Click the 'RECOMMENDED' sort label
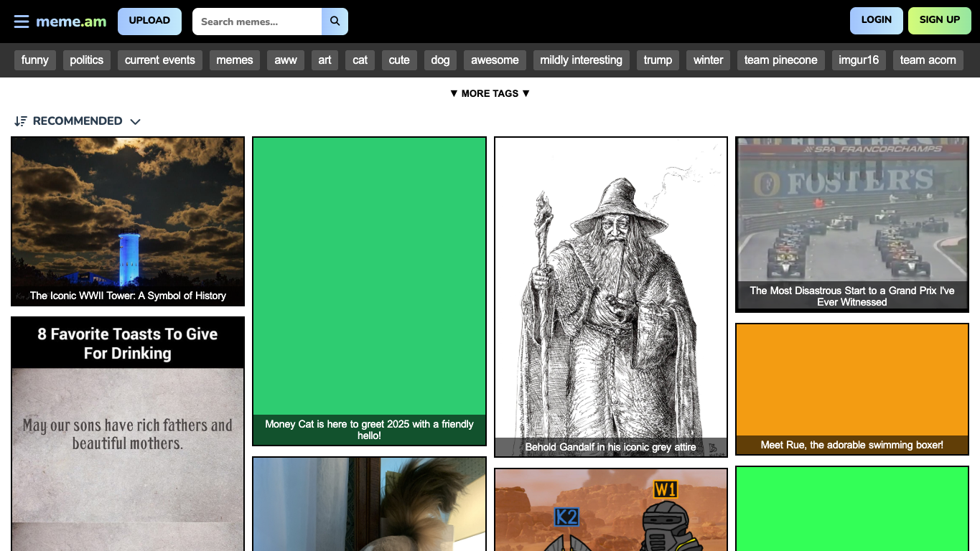980x551 pixels. (78, 121)
